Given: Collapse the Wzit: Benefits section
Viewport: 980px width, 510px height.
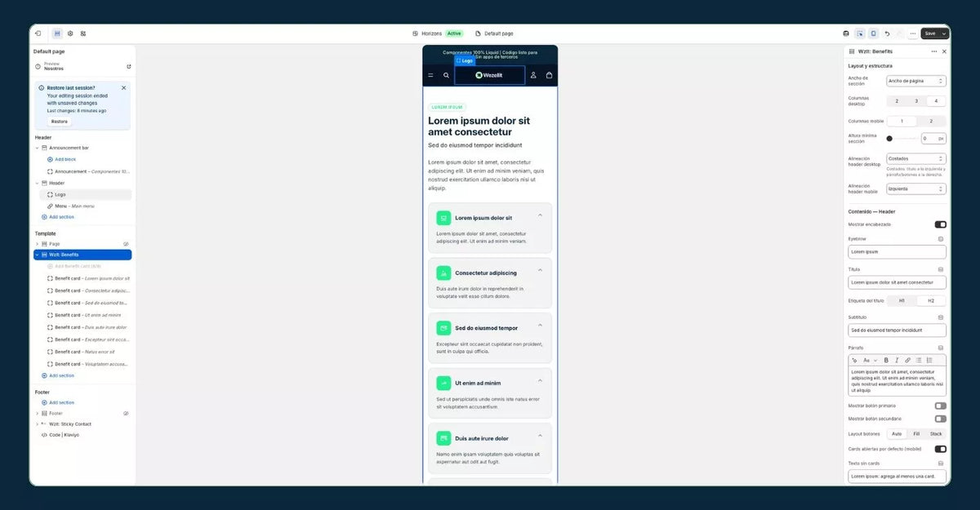Looking at the screenshot, I should coord(37,255).
